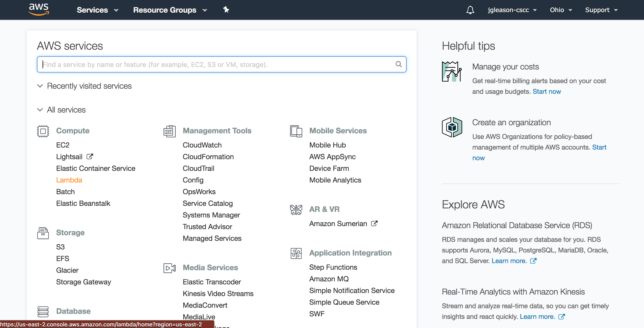Image resolution: width=644 pixels, height=328 pixels.
Task: Click the Compute category chip icon
Action: pos(43,131)
